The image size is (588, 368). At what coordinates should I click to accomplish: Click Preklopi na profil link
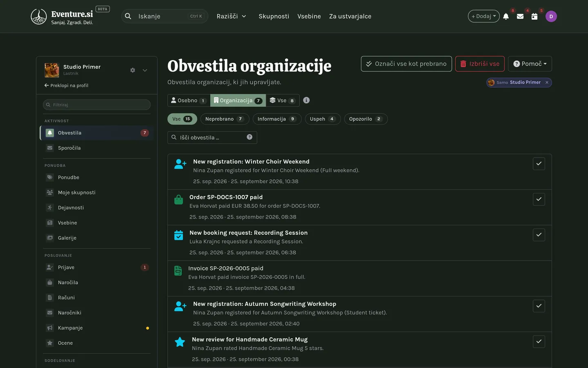(x=66, y=85)
